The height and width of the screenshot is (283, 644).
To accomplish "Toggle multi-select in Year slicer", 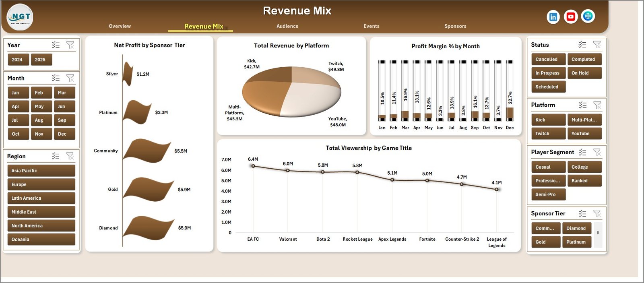I will tap(56, 45).
